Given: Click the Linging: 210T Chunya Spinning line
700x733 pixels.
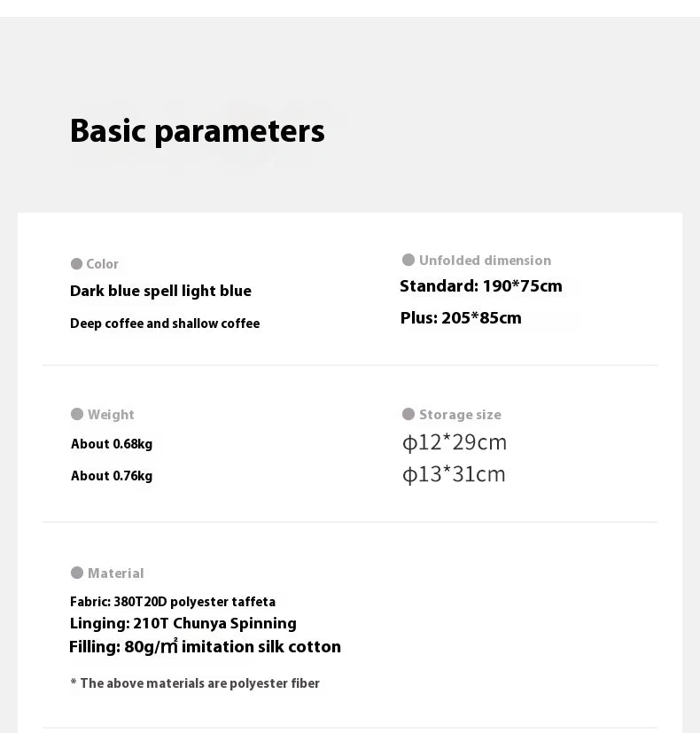Looking at the screenshot, I should click(183, 624).
